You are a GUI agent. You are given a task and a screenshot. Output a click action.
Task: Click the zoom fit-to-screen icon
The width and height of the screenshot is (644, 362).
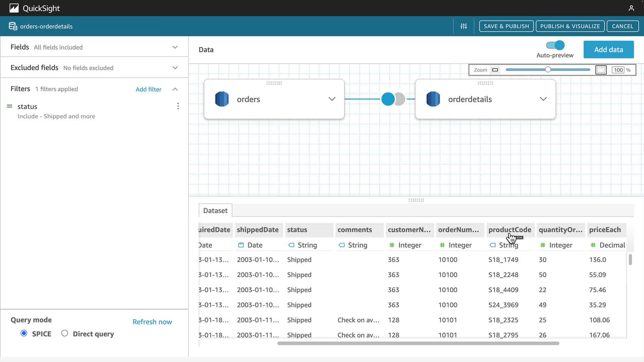point(601,70)
